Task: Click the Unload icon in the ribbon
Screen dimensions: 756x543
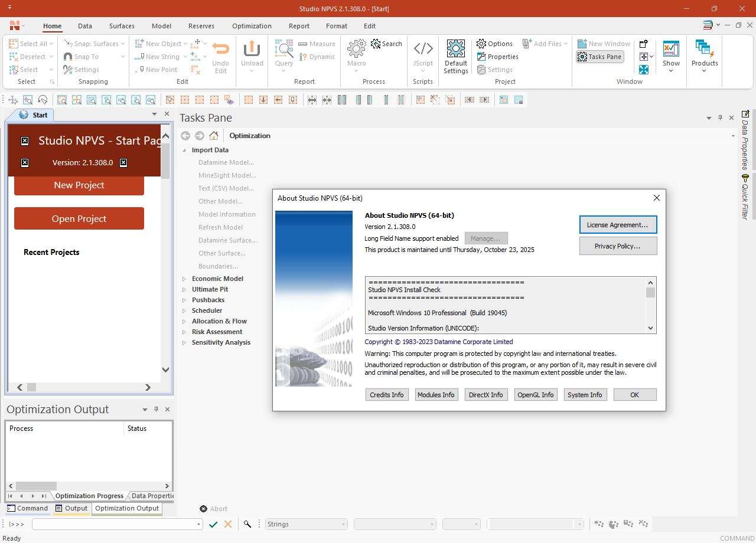Action: tap(252, 53)
